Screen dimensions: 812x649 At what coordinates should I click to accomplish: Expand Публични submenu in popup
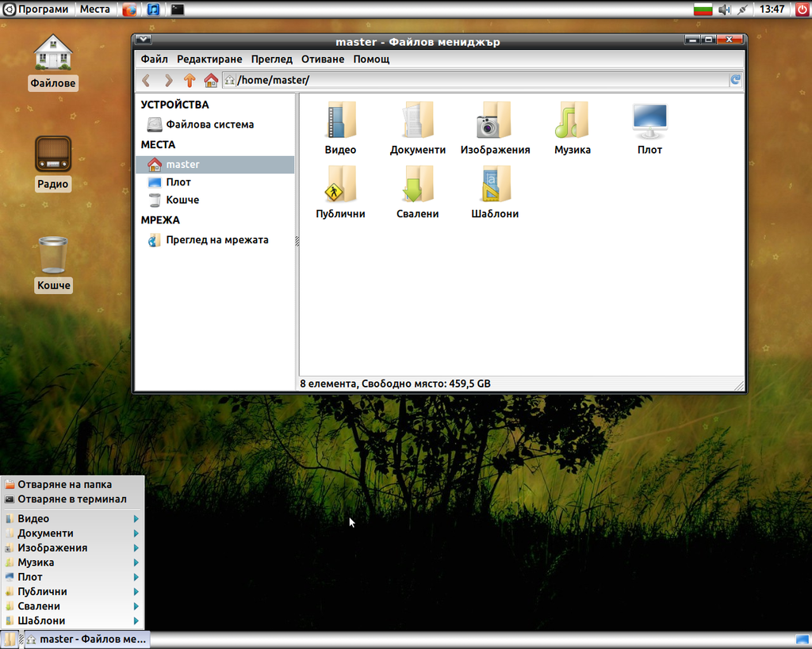72,592
